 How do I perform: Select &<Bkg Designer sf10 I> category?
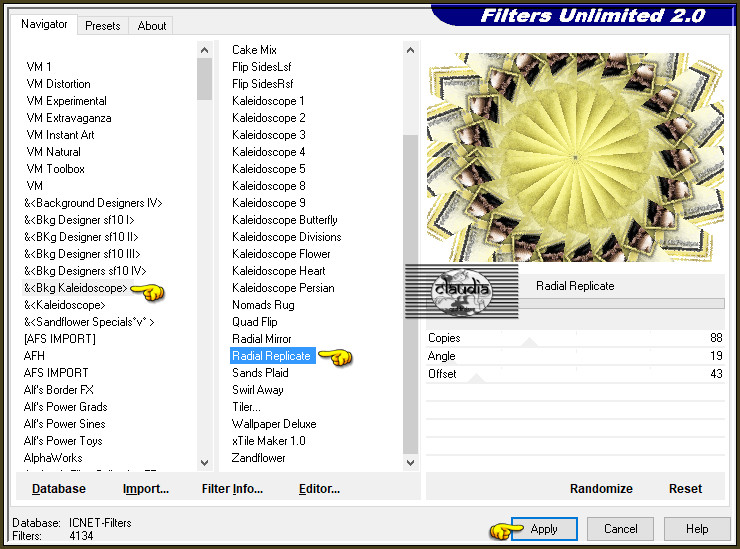pos(79,220)
